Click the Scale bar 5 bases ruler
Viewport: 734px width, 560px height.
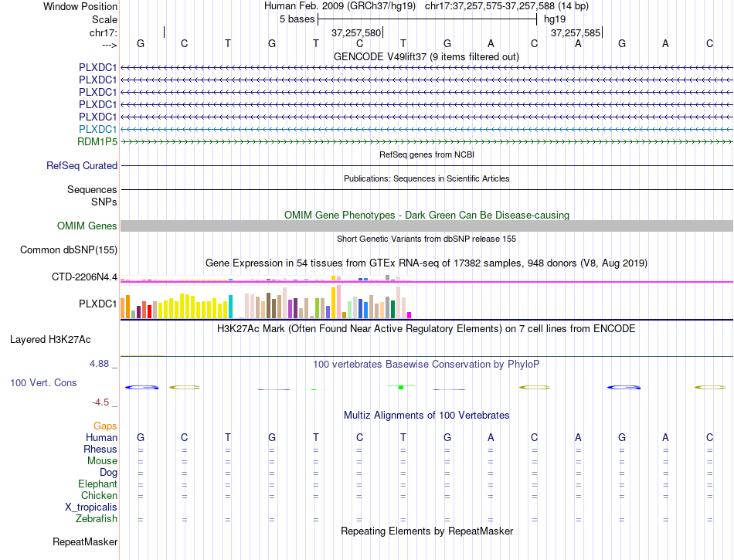point(427,19)
